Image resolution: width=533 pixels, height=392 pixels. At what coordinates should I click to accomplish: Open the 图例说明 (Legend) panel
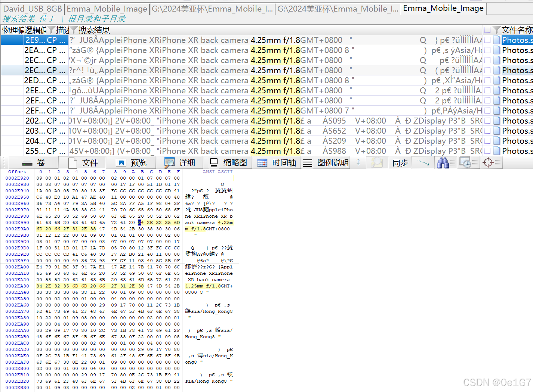tap(326, 163)
